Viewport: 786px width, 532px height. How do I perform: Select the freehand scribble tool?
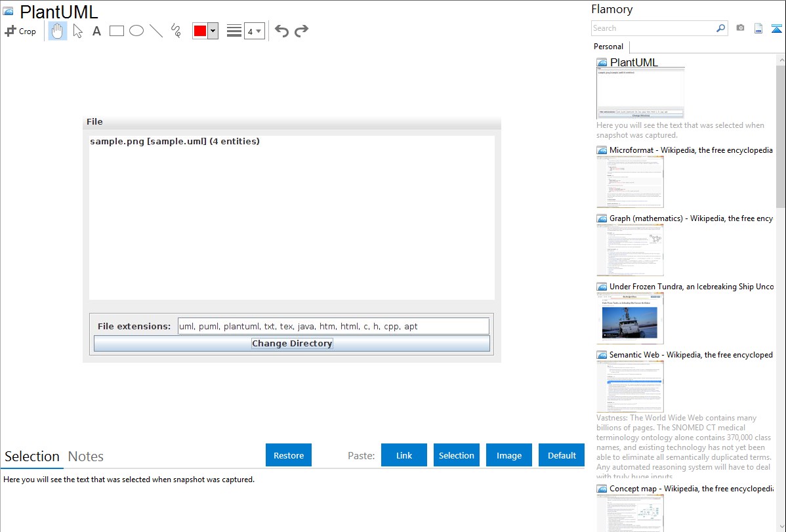[x=176, y=31]
